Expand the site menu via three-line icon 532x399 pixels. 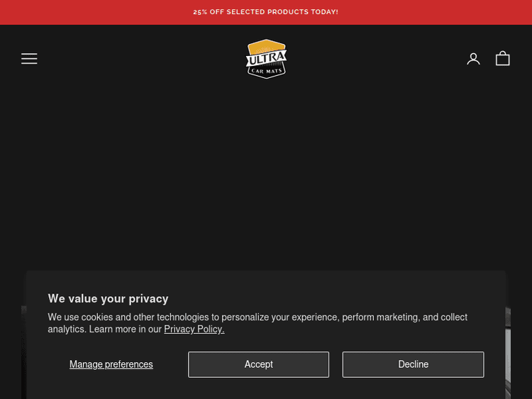pyautogui.click(x=29, y=59)
